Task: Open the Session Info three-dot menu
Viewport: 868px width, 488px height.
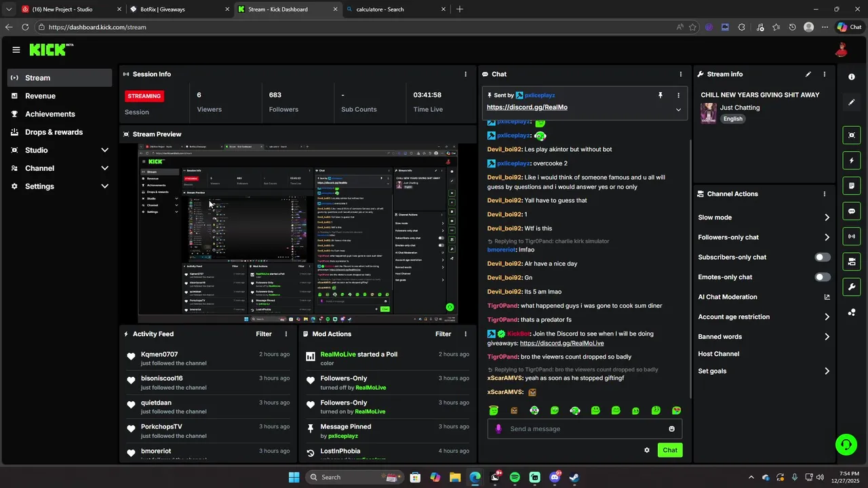Action: coord(465,74)
